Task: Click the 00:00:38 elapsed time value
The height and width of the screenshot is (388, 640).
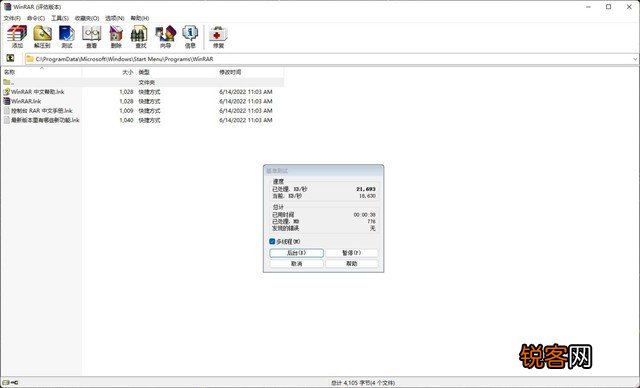Action: click(x=365, y=215)
